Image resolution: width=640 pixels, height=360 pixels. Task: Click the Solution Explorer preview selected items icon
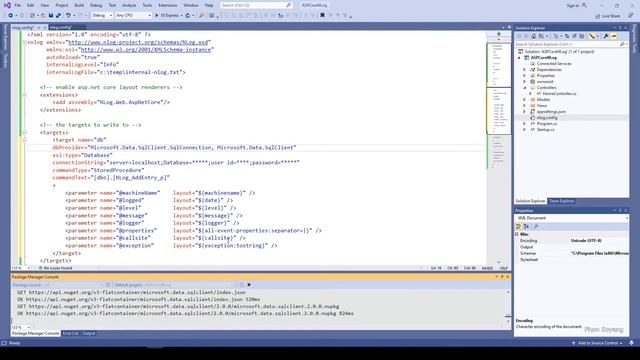(x=614, y=36)
